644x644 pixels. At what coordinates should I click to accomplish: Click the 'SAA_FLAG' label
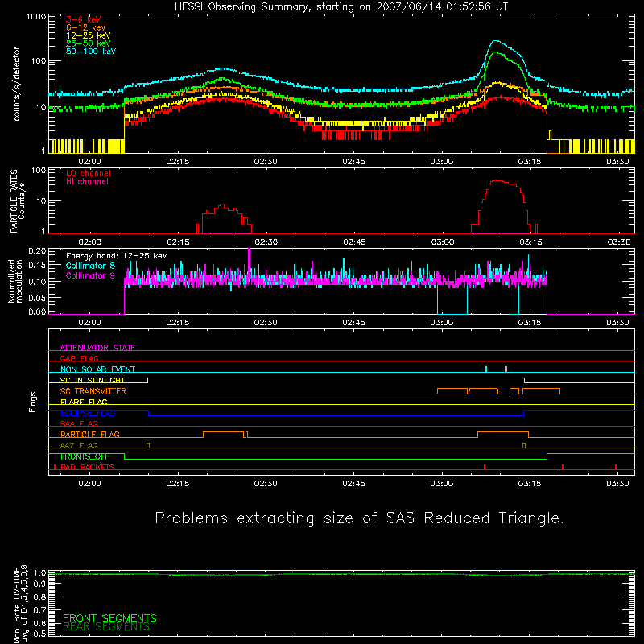[x=79, y=423]
